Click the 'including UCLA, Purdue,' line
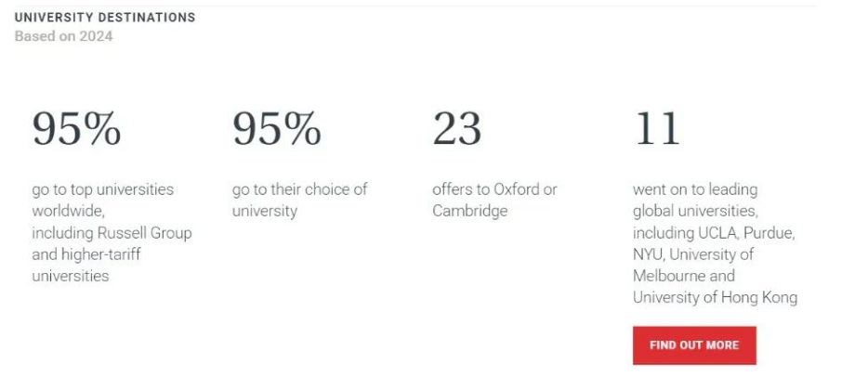868x390 pixels. 714,233
